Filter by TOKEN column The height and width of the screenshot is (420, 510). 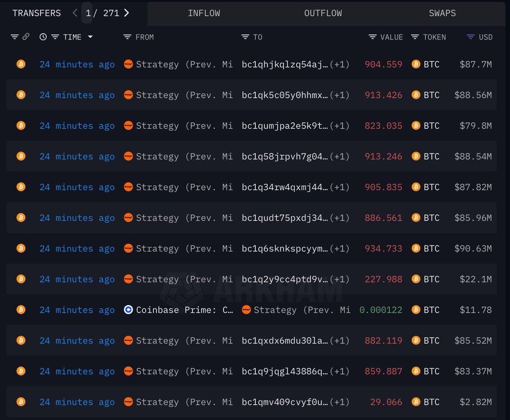[x=415, y=37]
